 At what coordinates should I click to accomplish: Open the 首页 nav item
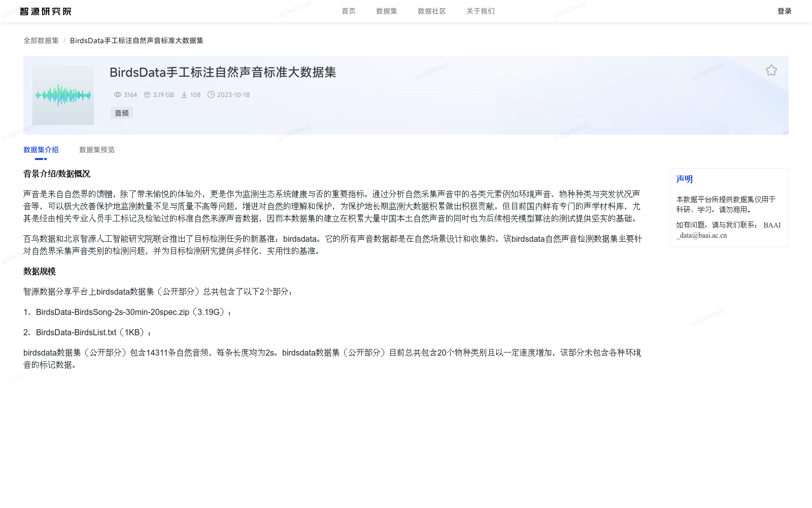[349, 11]
